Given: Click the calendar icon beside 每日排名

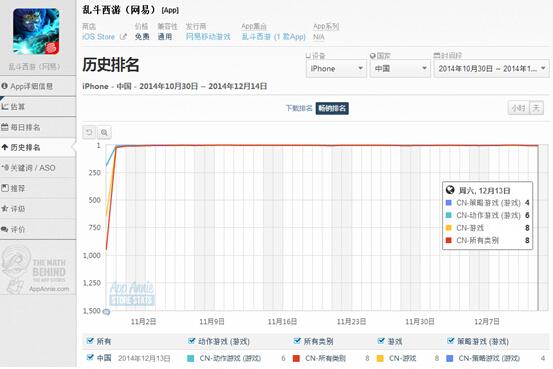Looking at the screenshot, I should [x=5, y=127].
